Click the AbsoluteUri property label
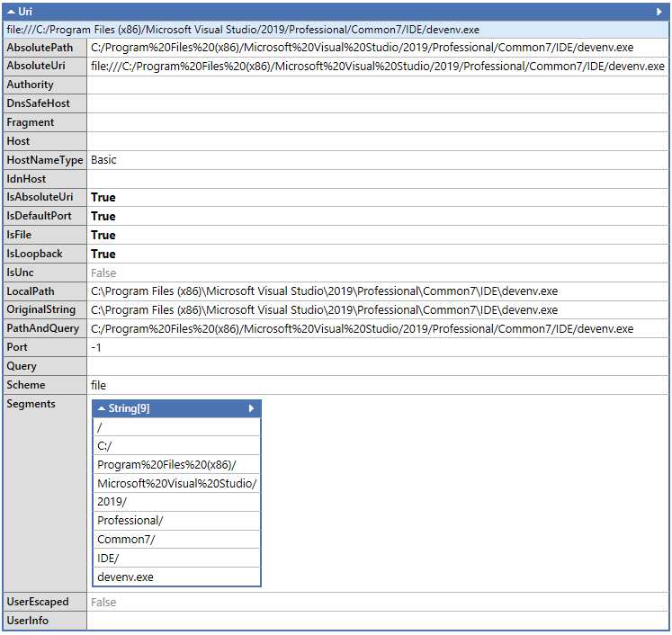This screenshot has height=635, width=672. click(x=36, y=66)
